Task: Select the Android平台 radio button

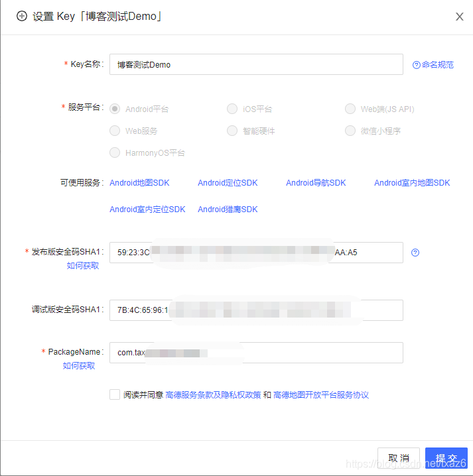Action: click(115, 109)
